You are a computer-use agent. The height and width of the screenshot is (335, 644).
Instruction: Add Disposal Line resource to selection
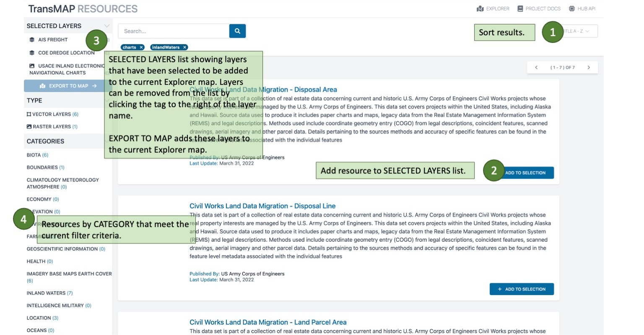tap(522, 289)
